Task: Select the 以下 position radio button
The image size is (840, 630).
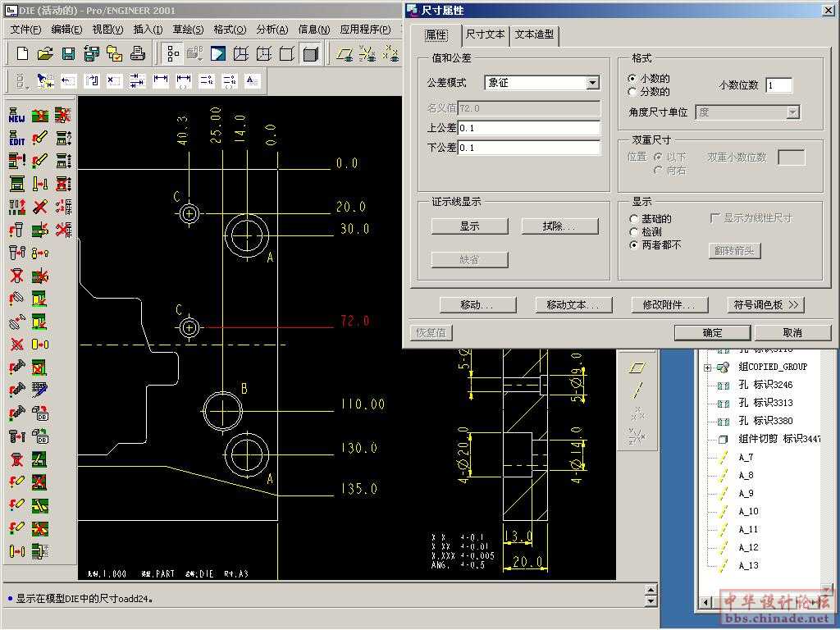Action: pyautogui.click(x=658, y=157)
